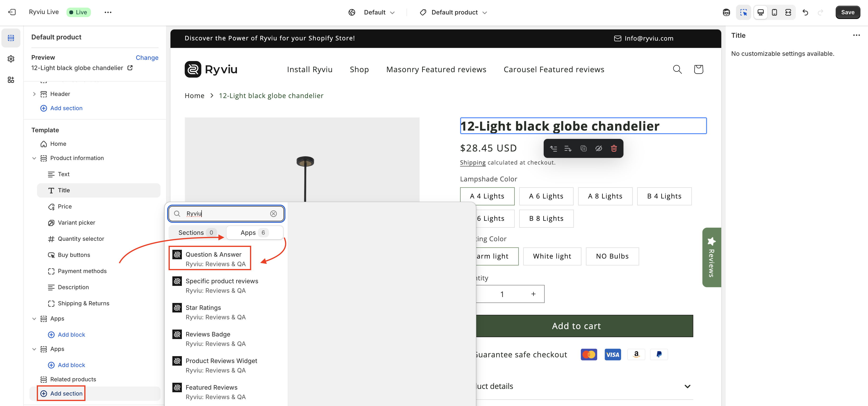This screenshot has width=868, height=406.
Task: Switch to the Apps tab
Action: (255, 232)
